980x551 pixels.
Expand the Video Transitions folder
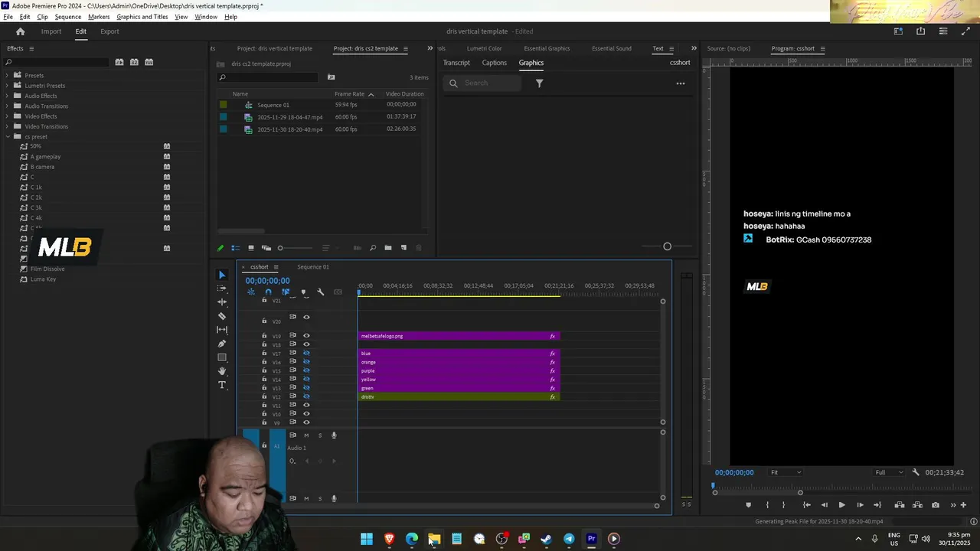click(x=8, y=126)
